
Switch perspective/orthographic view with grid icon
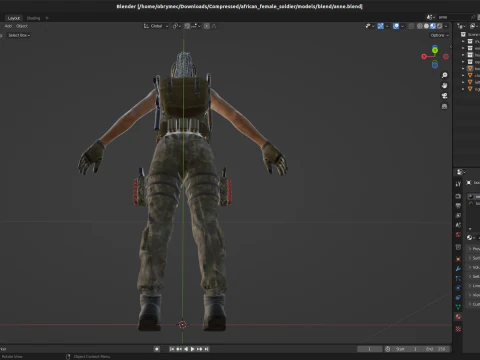click(x=444, y=106)
